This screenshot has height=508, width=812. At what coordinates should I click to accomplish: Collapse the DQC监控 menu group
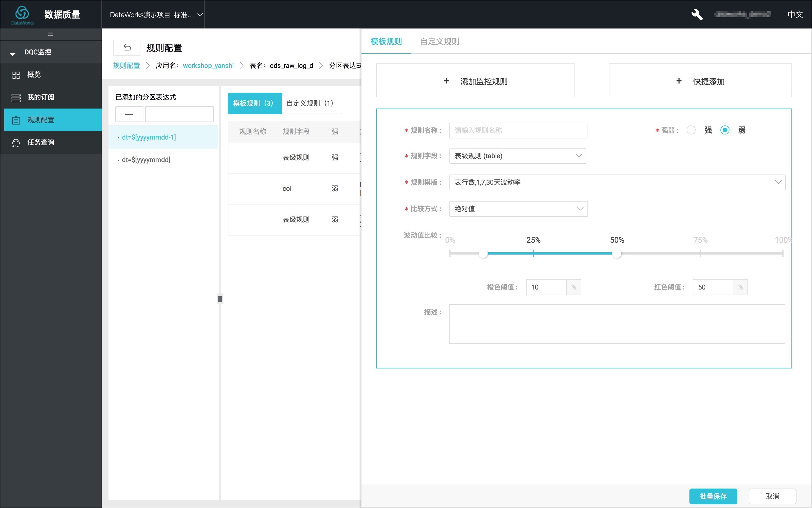tap(51, 52)
